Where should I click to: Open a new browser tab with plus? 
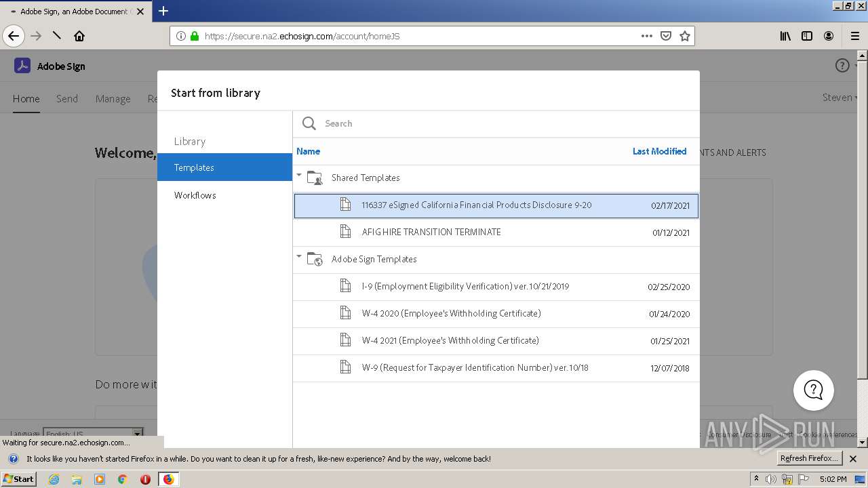coord(163,11)
